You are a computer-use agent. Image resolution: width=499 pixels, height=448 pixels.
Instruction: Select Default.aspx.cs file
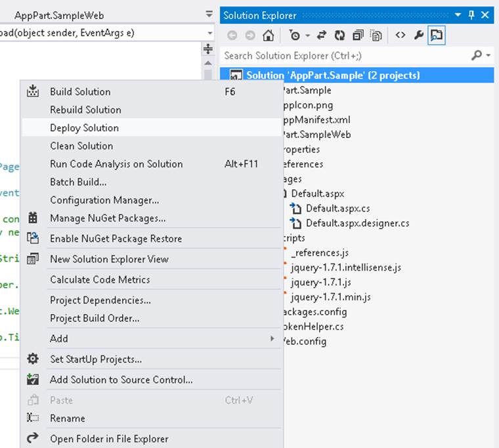coord(337,208)
